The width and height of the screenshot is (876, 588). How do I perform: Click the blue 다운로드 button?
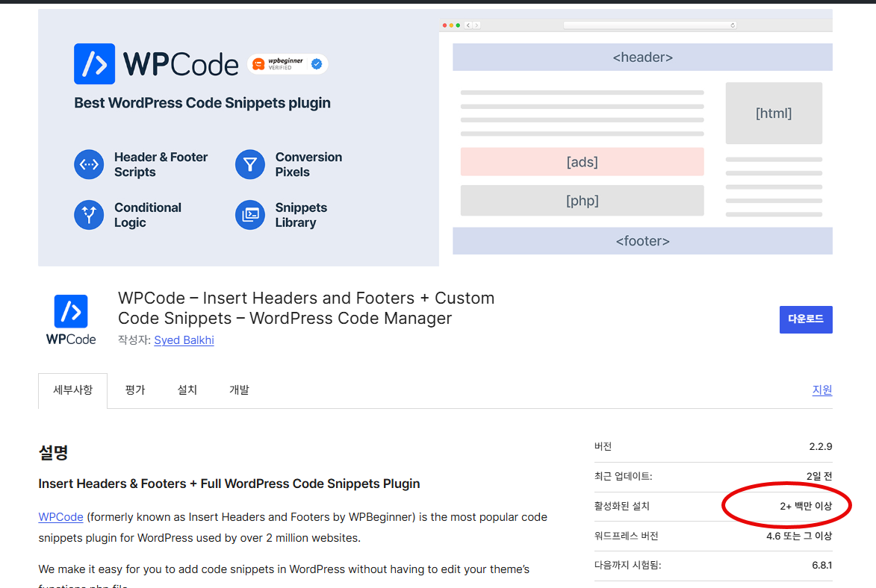806,319
